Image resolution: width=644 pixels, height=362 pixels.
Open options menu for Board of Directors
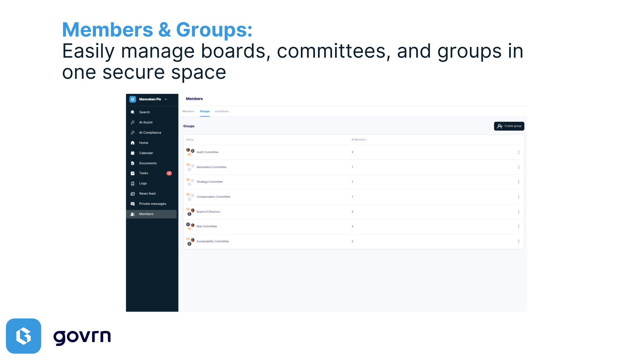519,212
